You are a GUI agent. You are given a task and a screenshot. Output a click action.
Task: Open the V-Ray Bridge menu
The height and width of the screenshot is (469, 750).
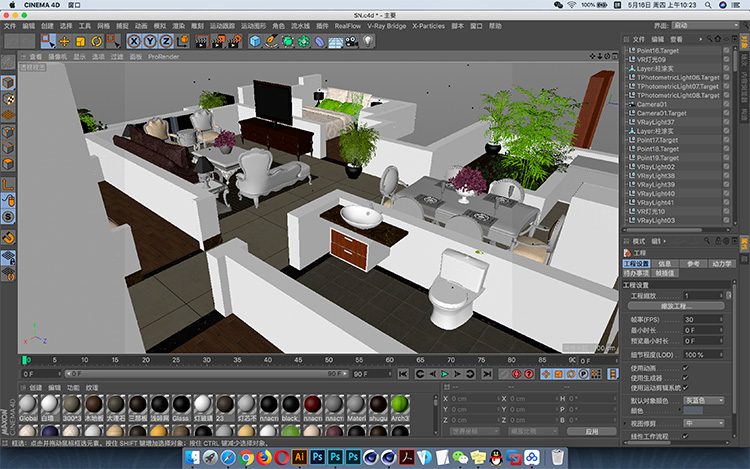click(x=386, y=26)
